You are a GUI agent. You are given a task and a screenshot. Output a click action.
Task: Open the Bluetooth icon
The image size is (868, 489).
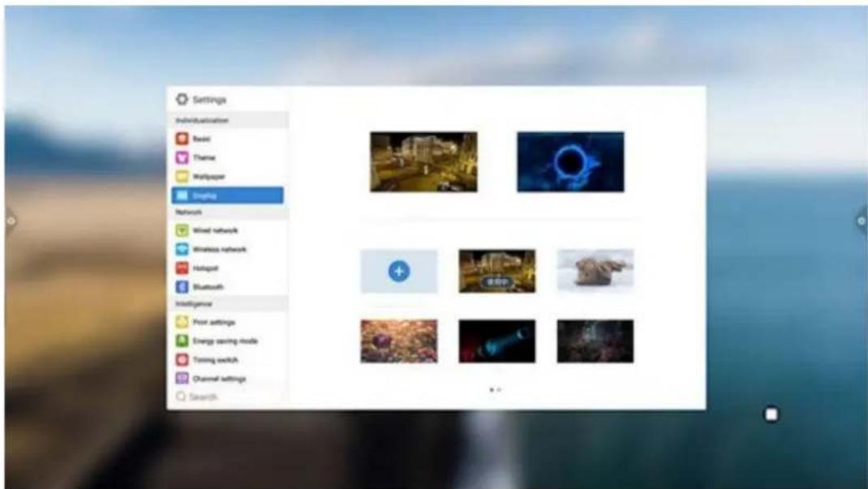tap(183, 286)
